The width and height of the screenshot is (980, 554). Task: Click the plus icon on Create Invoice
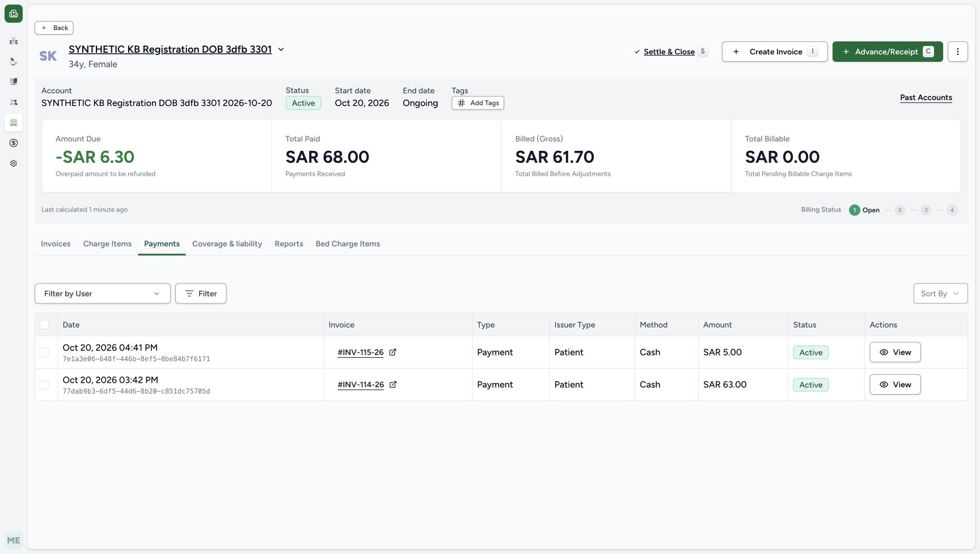(736, 52)
